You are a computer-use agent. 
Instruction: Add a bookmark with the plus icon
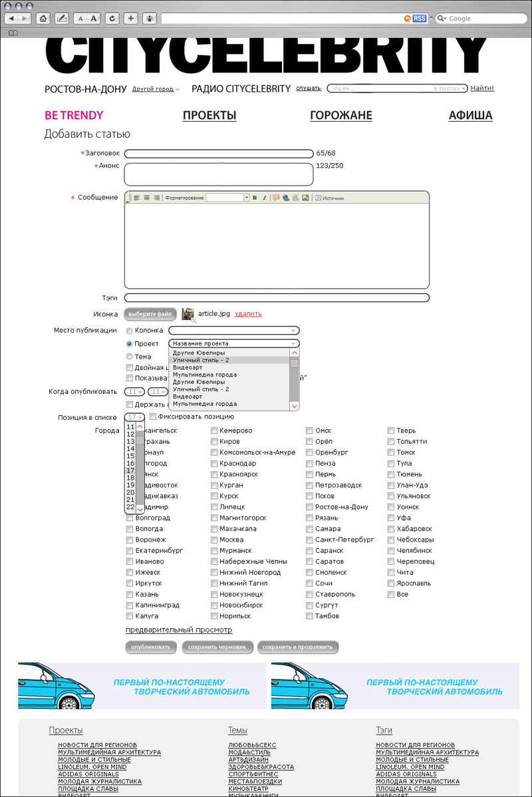pyautogui.click(x=131, y=19)
